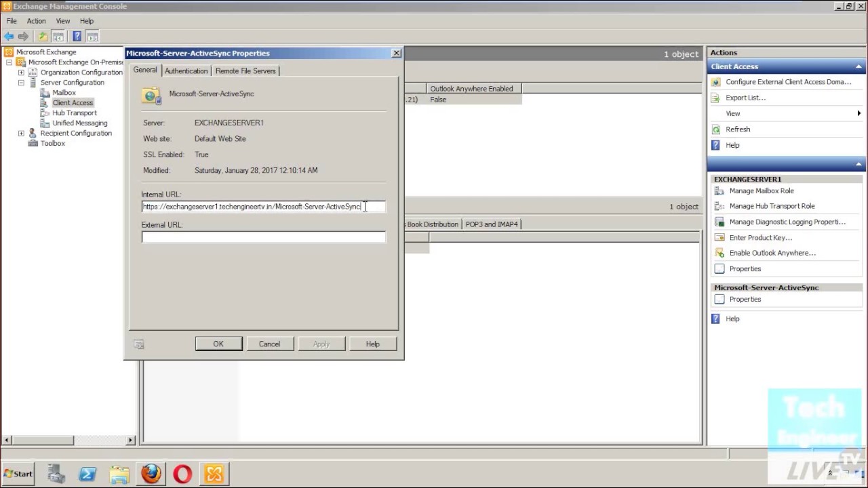This screenshot has height=488, width=868.
Task: Click the Unified Messaging tree icon
Action: tap(45, 123)
